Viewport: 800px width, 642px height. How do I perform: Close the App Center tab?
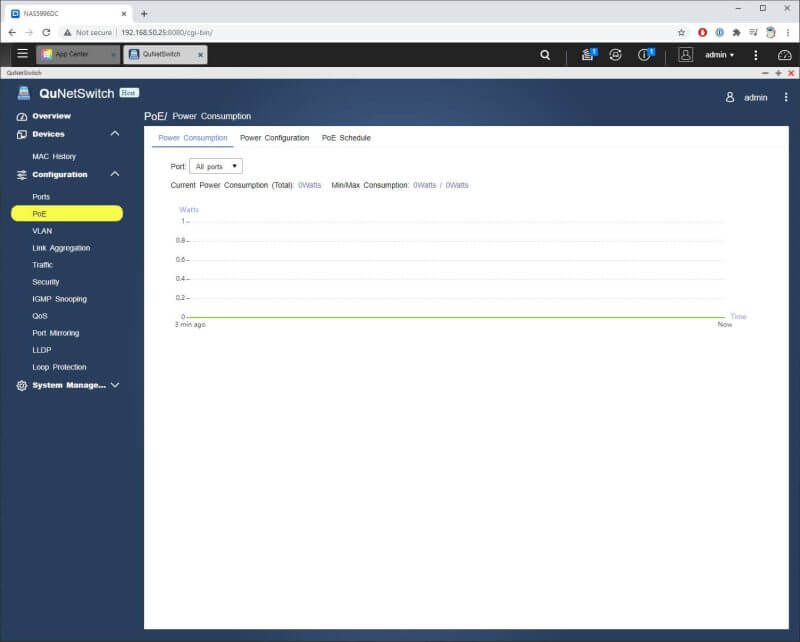tap(113, 55)
